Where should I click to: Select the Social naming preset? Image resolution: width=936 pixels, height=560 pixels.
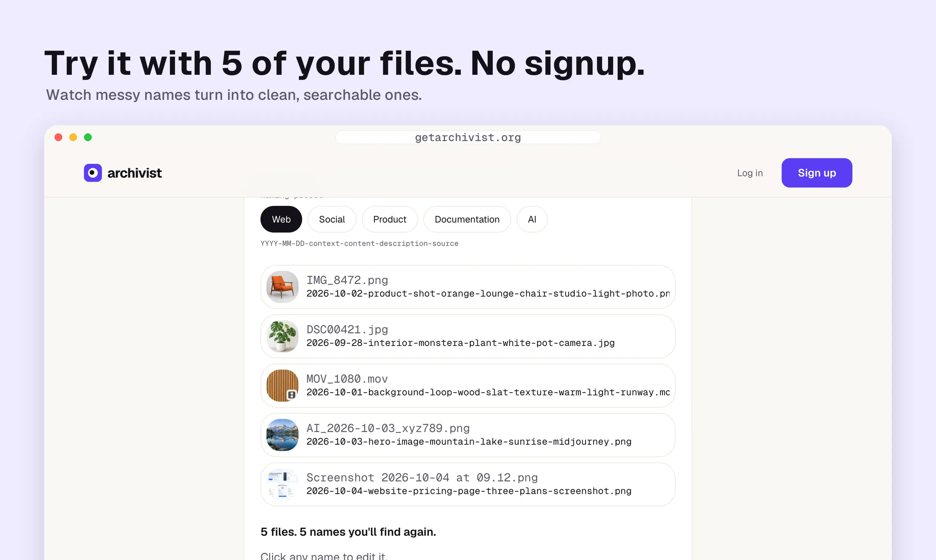(332, 219)
